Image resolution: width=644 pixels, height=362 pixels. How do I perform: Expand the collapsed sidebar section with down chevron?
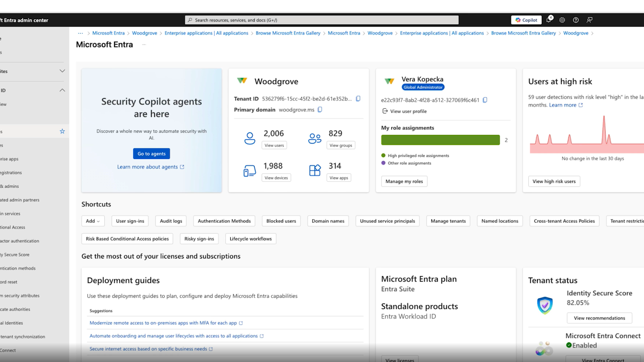click(x=62, y=71)
